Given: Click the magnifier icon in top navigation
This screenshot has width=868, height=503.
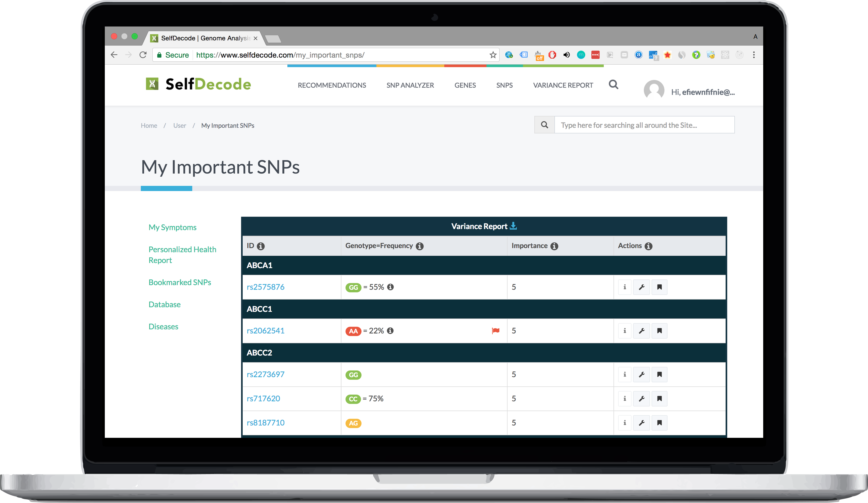Looking at the screenshot, I should tap(613, 85).
